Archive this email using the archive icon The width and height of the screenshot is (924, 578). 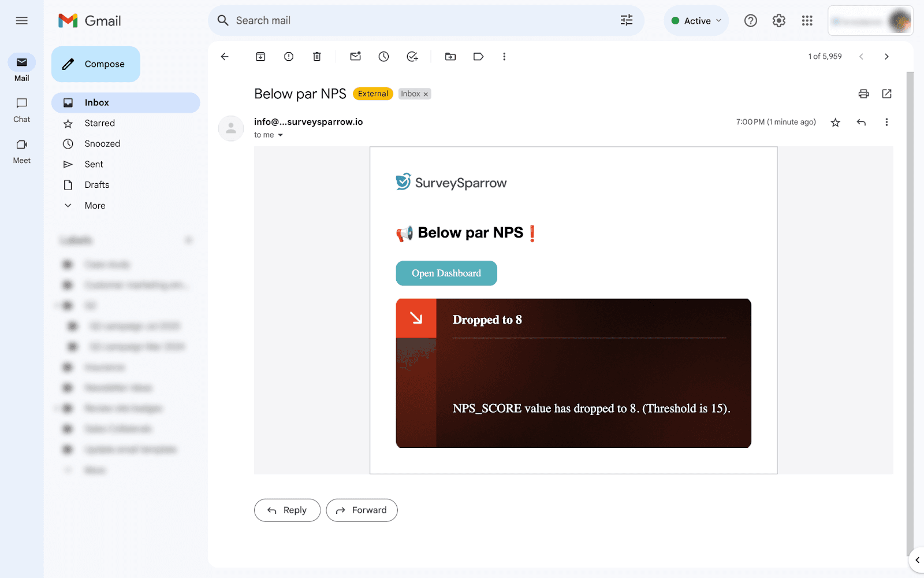[260, 57]
